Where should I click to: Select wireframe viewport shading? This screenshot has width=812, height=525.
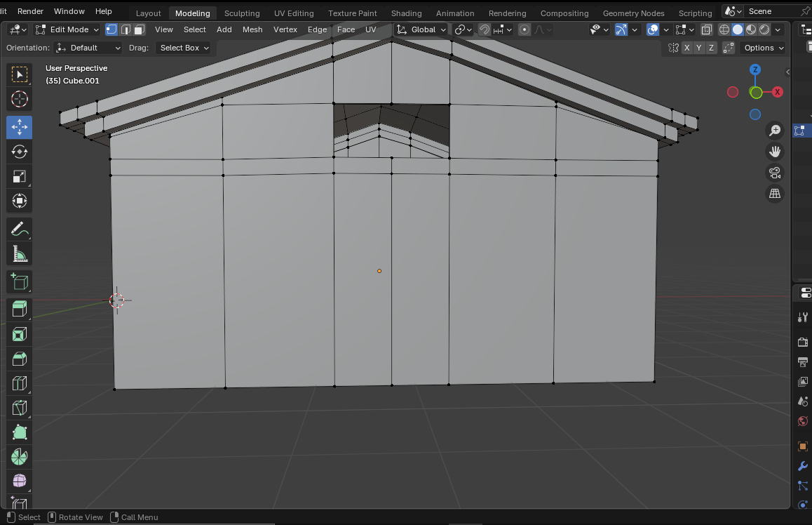coord(724,29)
